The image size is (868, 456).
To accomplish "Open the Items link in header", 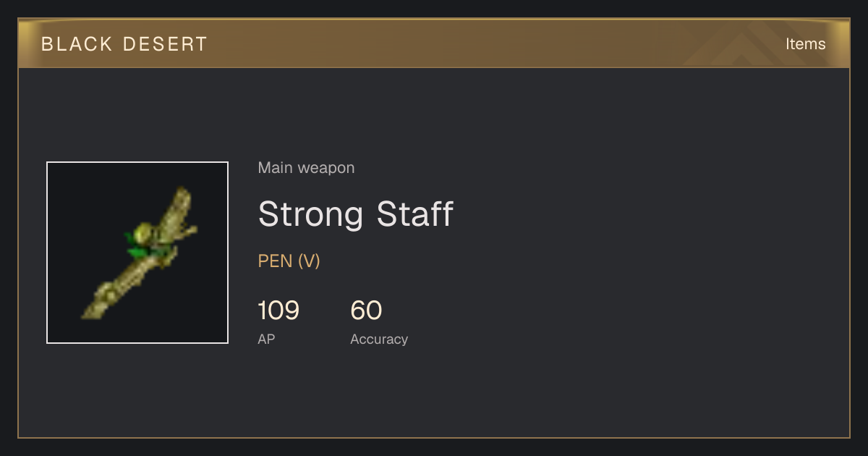I will (x=805, y=44).
